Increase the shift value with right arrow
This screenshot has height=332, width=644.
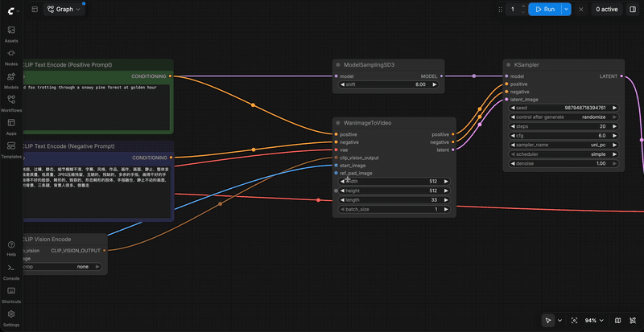click(434, 84)
